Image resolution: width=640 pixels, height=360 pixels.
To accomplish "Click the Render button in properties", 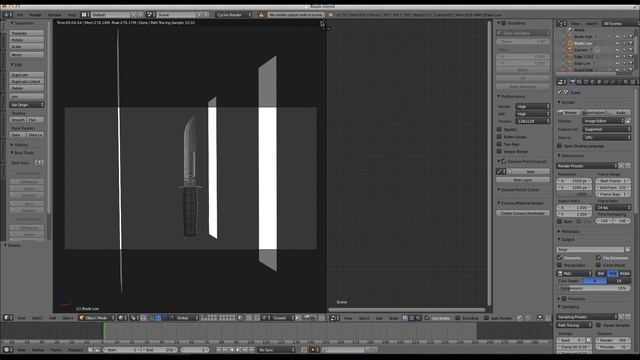I will point(569,112).
